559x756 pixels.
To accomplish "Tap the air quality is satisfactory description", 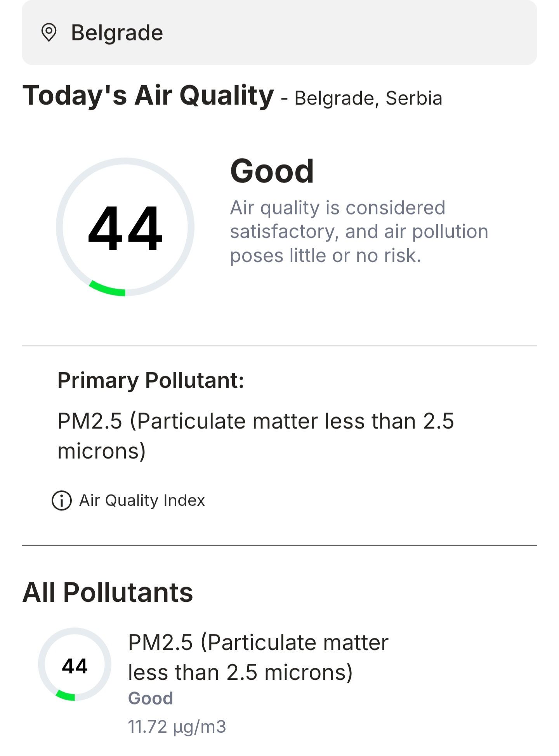I will tap(359, 232).
